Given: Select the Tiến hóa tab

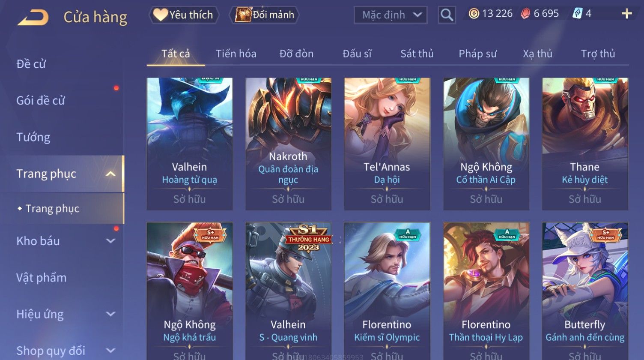Looking at the screenshot, I should click(x=236, y=54).
